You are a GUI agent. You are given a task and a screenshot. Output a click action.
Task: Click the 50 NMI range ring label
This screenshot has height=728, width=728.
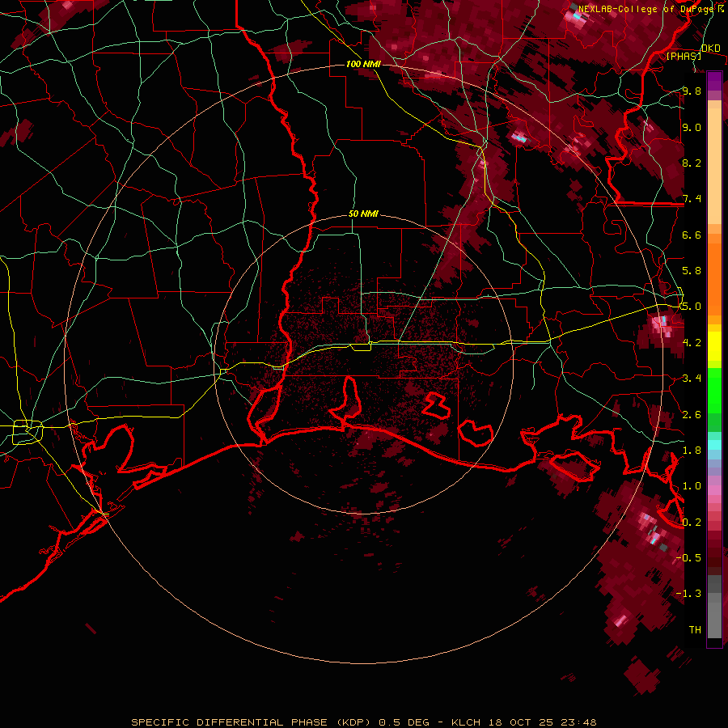[x=363, y=214]
